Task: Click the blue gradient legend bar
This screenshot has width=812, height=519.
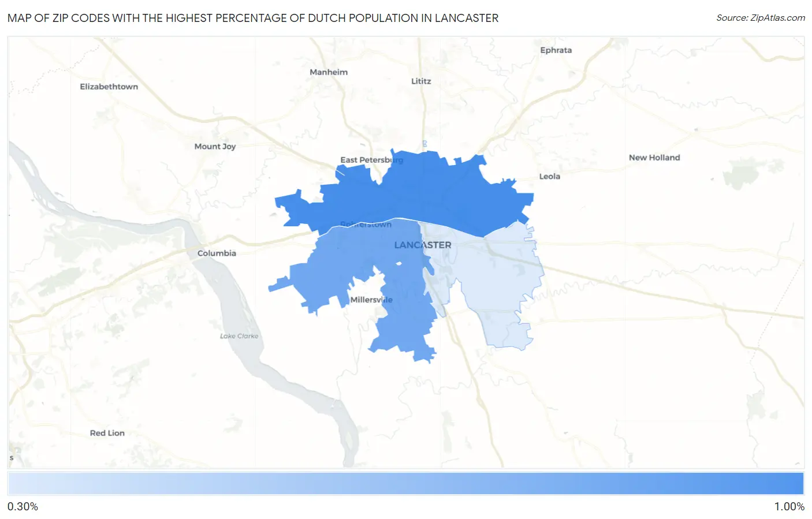Action: pyautogui.click(x=405, y=483)
